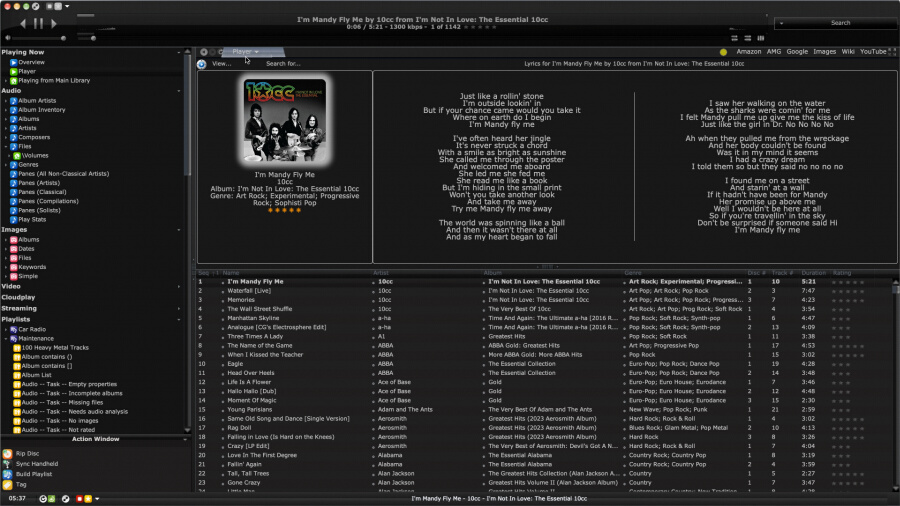
Task: Open the DSP/equalizer bars icon
Action: tap(761, 38)
